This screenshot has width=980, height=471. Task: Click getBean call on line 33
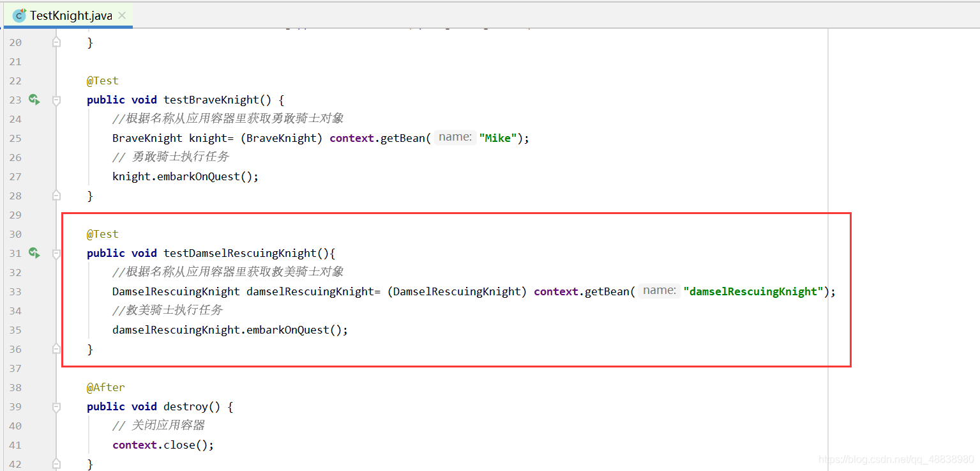coord(607,291)
